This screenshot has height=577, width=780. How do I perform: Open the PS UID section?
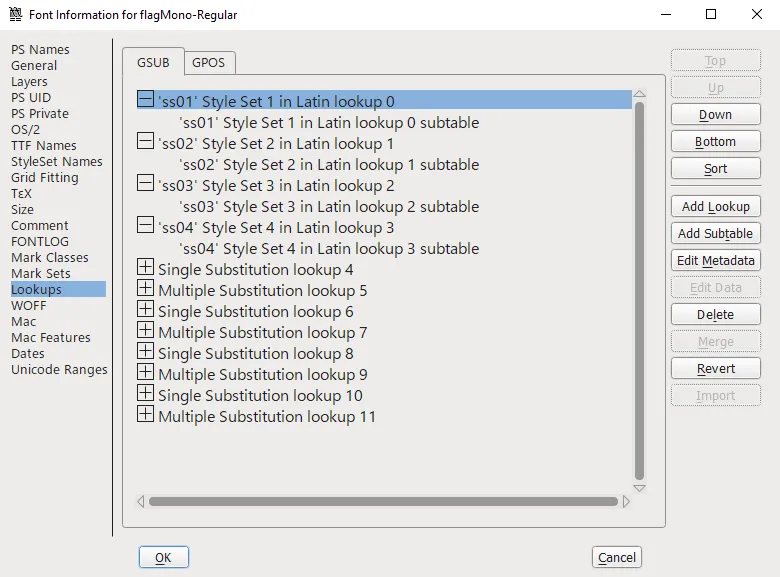coord(31,97)
